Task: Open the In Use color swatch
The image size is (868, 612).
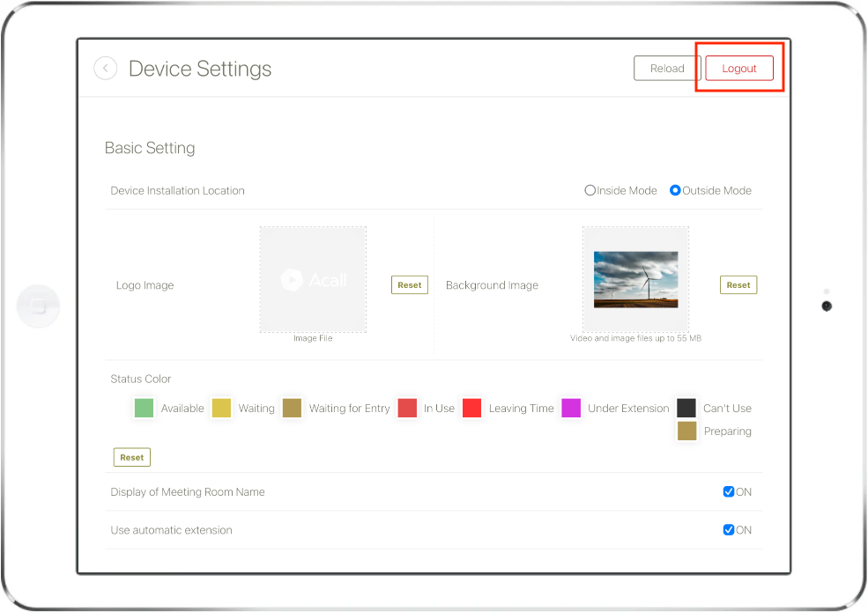Action: [x=407, y=408]
